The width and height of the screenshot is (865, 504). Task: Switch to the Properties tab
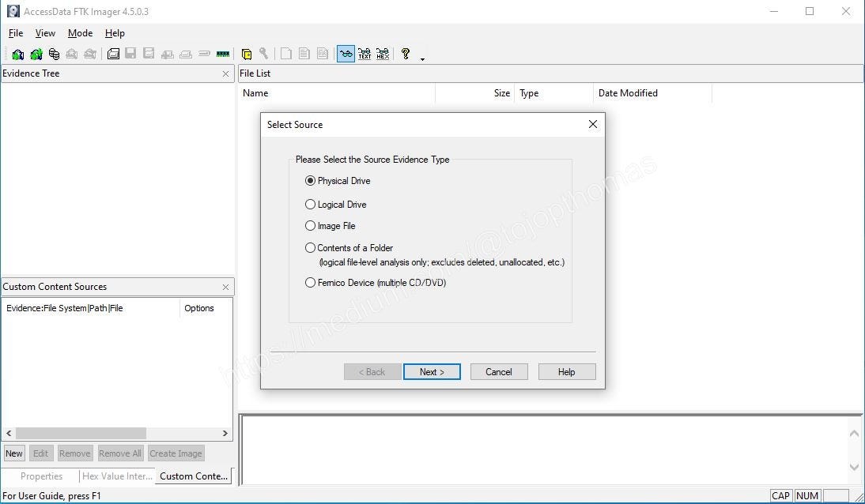41,476
